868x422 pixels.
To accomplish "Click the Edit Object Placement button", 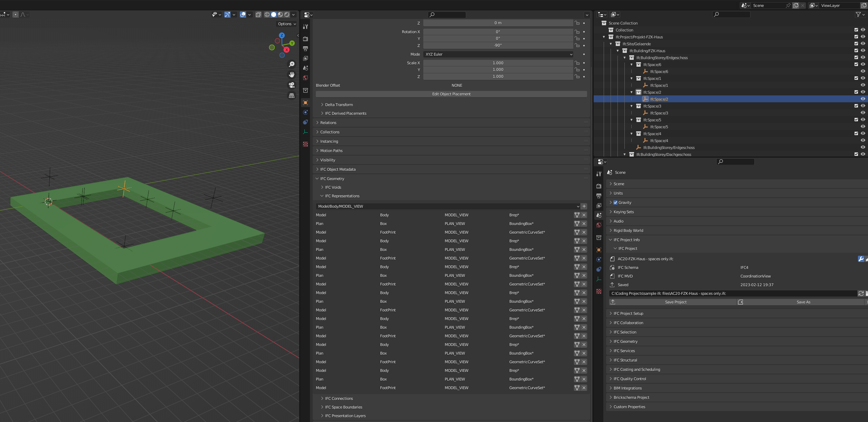I will [451, 94].
